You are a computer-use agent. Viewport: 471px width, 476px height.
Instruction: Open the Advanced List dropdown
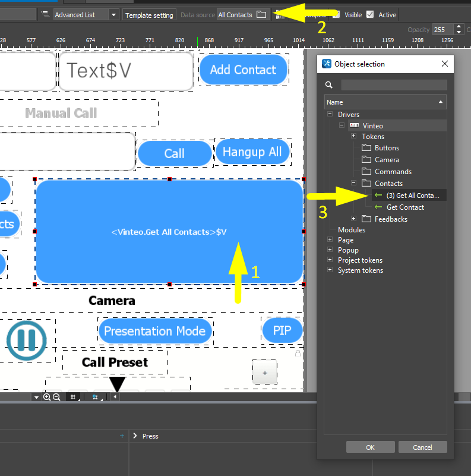tap(113, 15)
